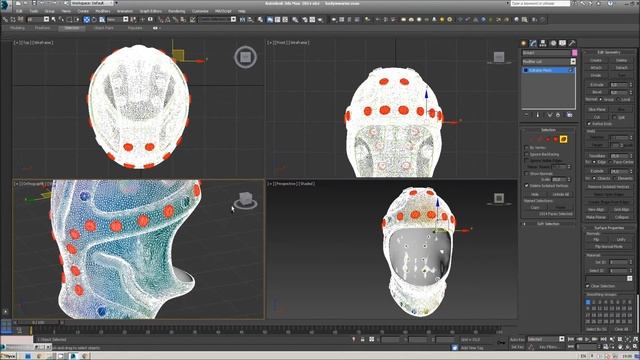The height and width of the screenshot is (360, 640).
Task: Toggle By Vertex checkbox
Action: (527, 147)
